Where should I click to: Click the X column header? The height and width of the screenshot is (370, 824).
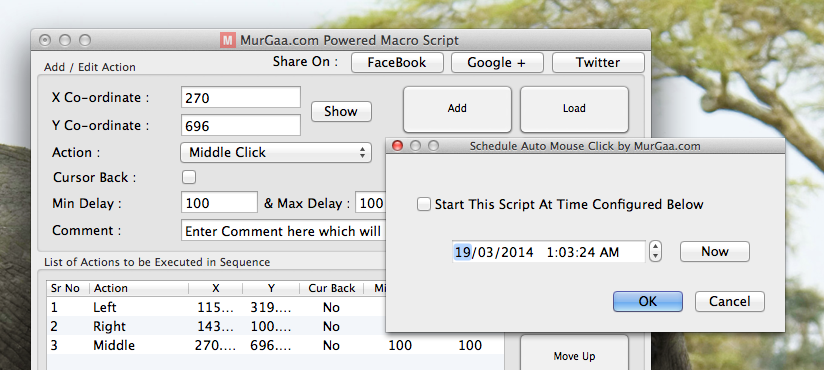215,288
